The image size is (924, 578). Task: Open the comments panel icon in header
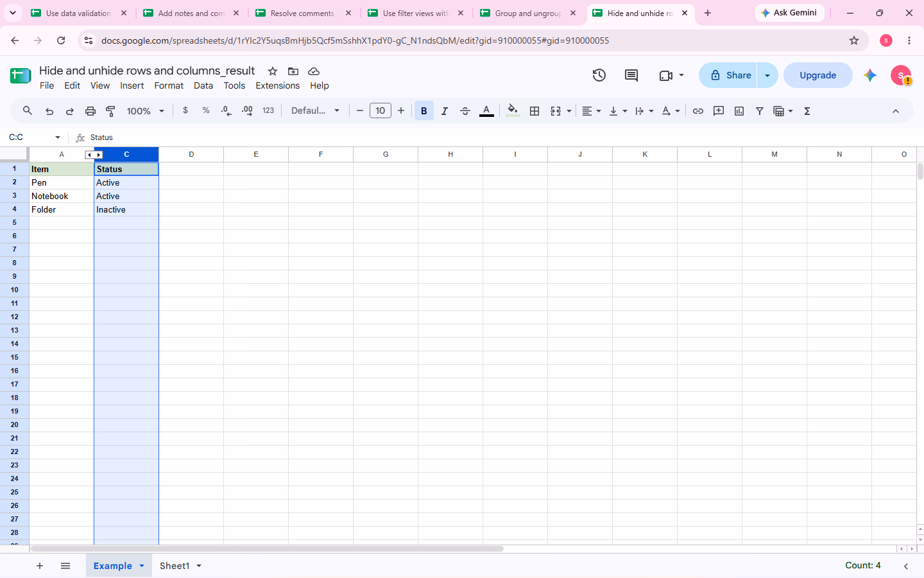(x=631, y=75)
